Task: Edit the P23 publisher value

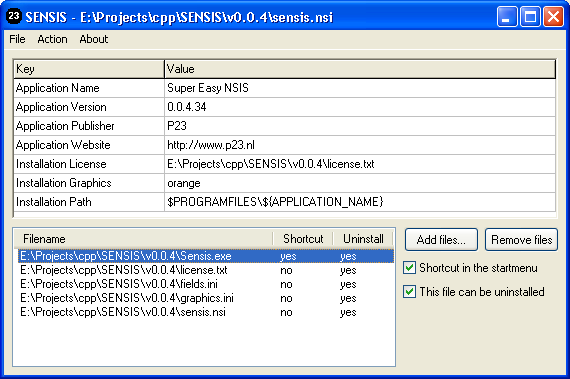Action: click(360, 126)
